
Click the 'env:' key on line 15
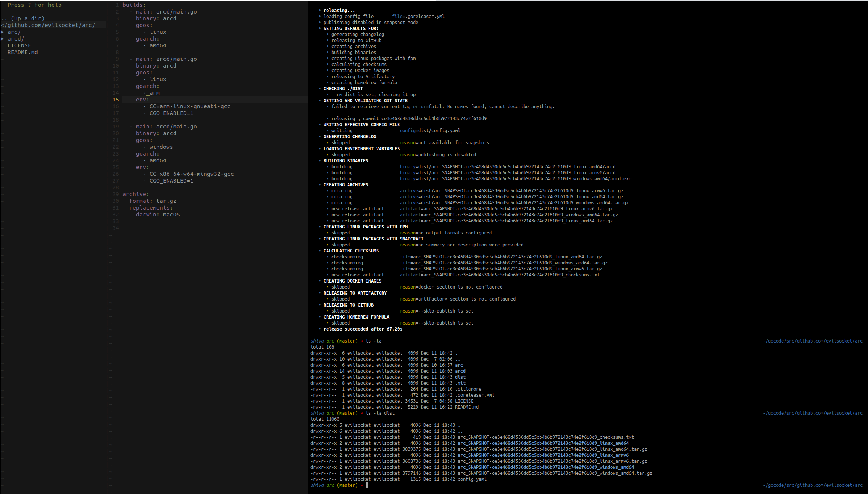[142, 100]
